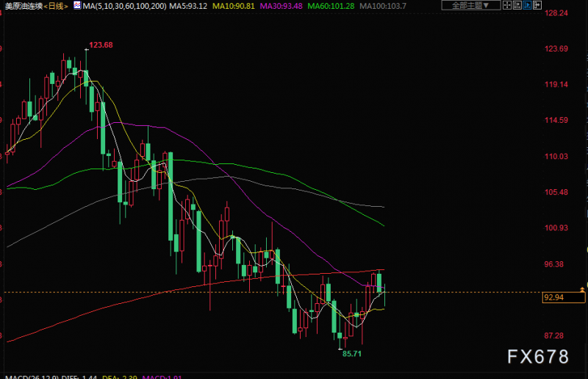The image size is (588, 379).
Task: Click the 128.24 price axis label
Action: [x=556, y=13]
